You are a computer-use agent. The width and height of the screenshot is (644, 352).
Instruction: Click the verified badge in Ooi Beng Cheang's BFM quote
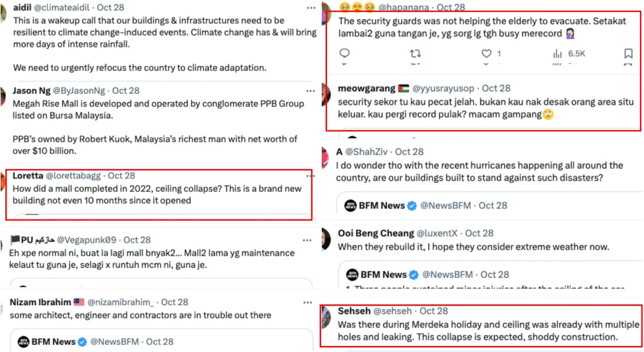click(x=414, y=275)
